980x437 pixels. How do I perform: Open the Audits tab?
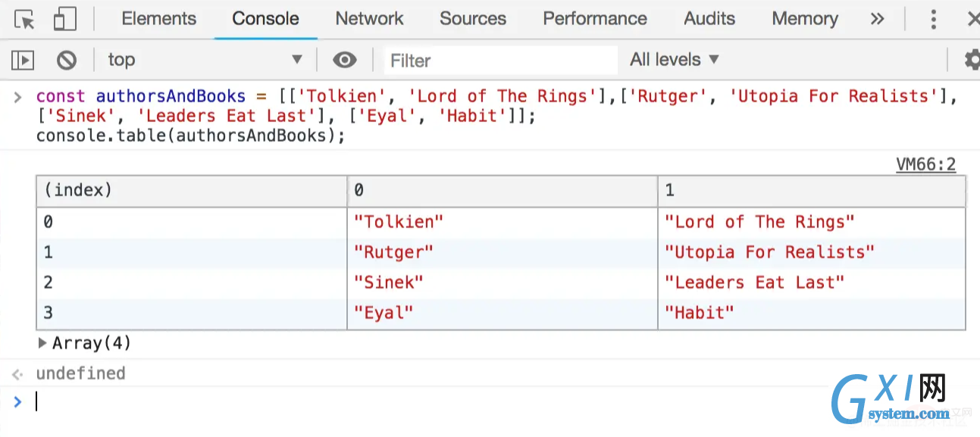click(x=709, y=19)
